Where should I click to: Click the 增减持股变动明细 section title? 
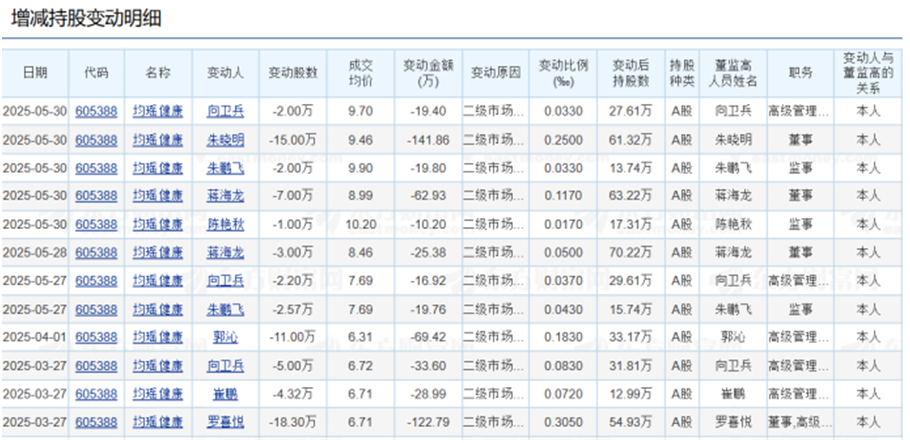(86, 19)
